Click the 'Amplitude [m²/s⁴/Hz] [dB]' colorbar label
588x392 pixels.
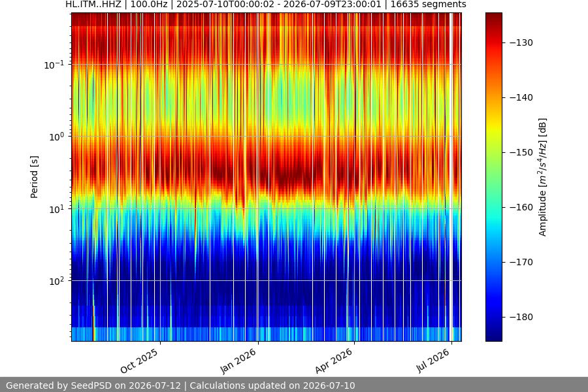click(542, 177)
